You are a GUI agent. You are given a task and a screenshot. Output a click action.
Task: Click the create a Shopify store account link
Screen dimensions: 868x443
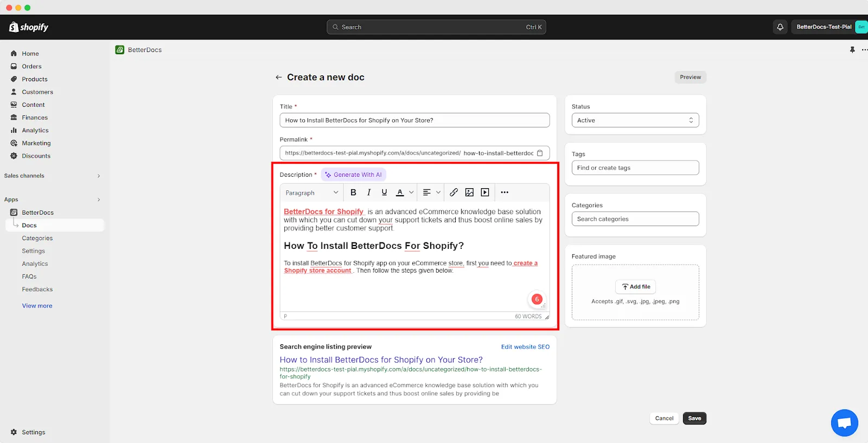tap(411, 267)
